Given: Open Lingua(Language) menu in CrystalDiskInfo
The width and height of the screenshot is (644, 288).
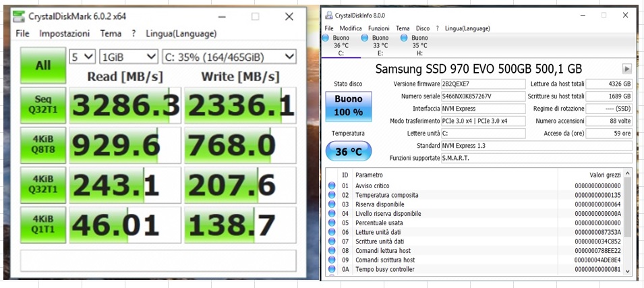Looking at the screenshot, I should pyautogui.click(x=467, y=28).
